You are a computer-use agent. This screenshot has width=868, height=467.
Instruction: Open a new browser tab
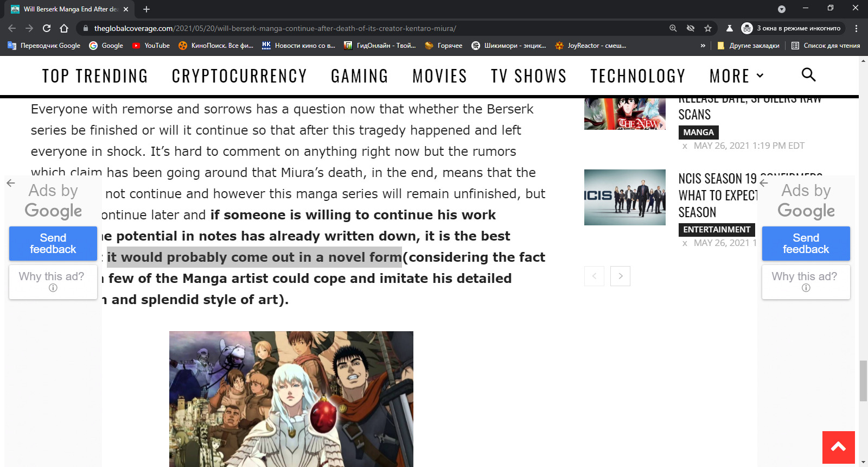[x=146, y=9]
